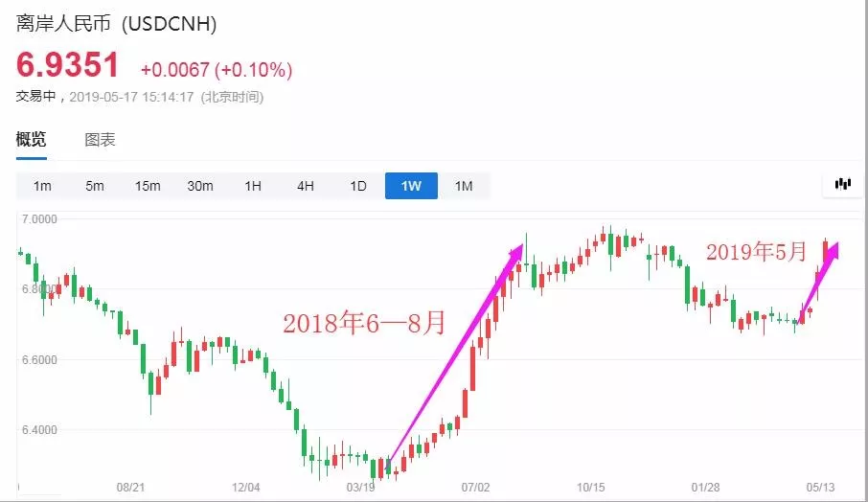Click the 7.0000 price axis label
Image resolution: width=868 pixels, height=502 pixels.
(x=39, y=219)
